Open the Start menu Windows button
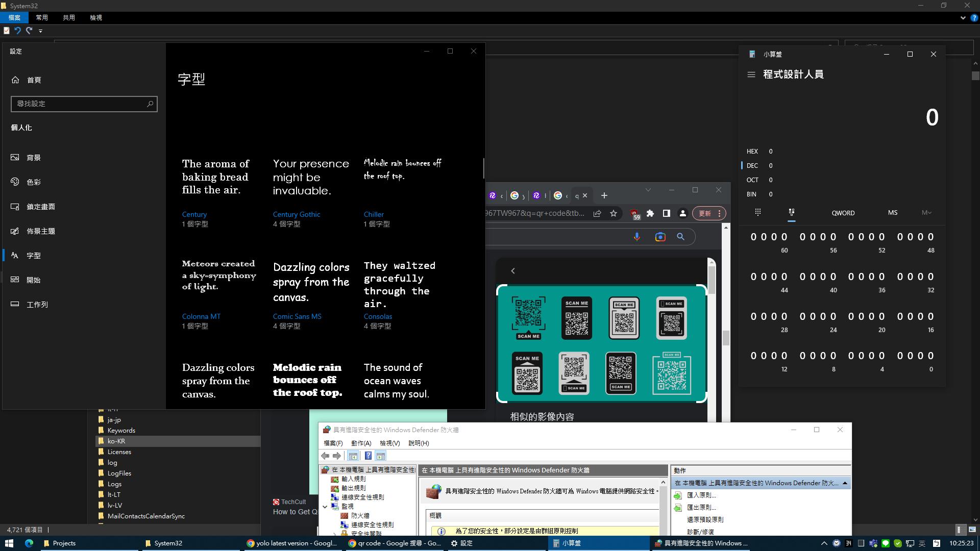The height and width of the screenshot is (551, 980). click(9, 543)
